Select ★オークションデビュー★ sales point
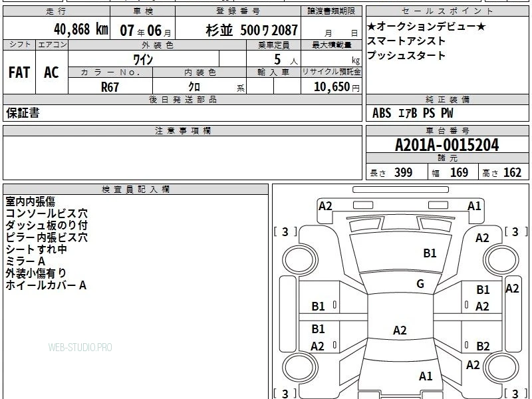This screenshot has height=399, width=532. (426, 26)
